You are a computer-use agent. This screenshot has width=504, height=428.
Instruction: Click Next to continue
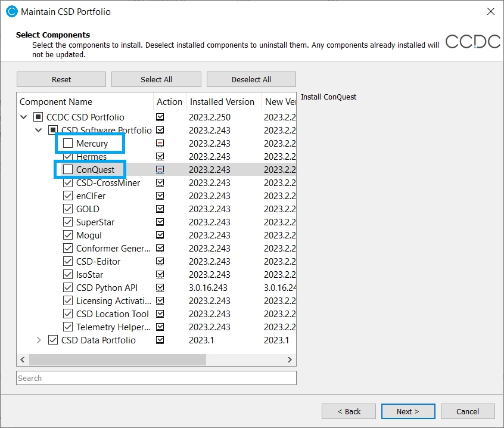click(408, 411)
